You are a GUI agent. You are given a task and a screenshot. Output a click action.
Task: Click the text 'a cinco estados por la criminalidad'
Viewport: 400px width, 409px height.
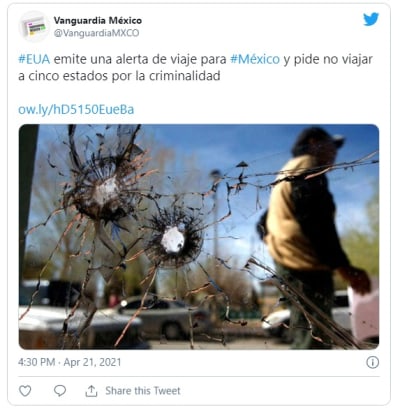click(119, 76)
